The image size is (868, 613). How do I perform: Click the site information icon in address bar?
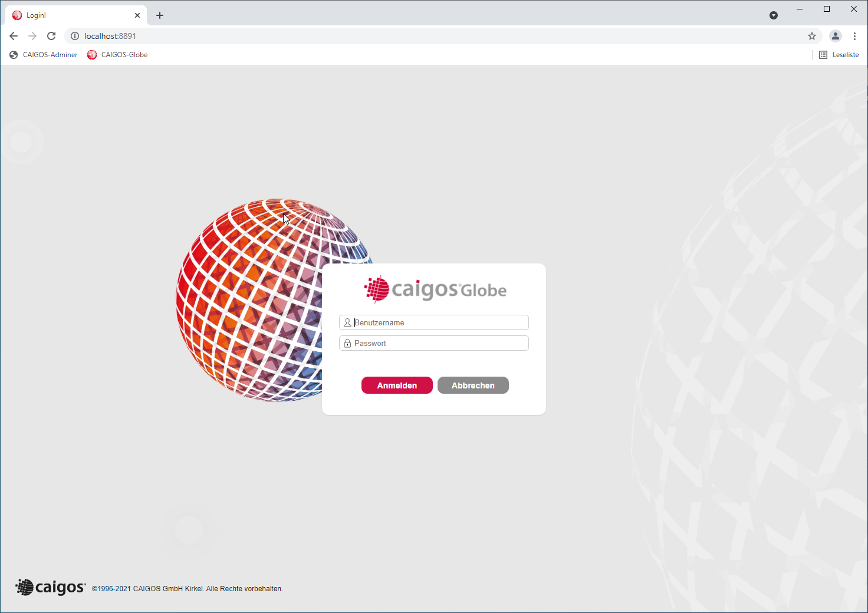[75, 36]
